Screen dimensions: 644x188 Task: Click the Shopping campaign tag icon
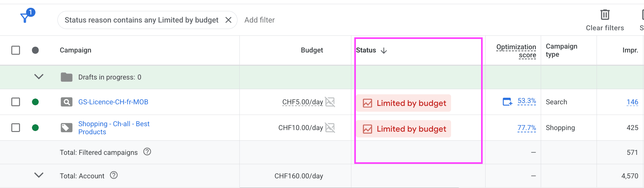click(67, 128)
